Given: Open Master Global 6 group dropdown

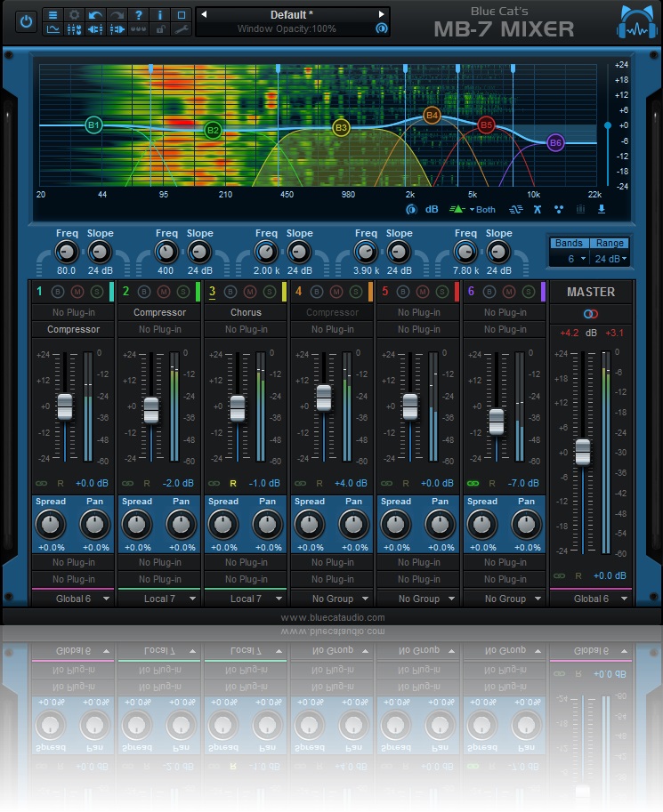Looking at the screenshot, I should [591, 599].
